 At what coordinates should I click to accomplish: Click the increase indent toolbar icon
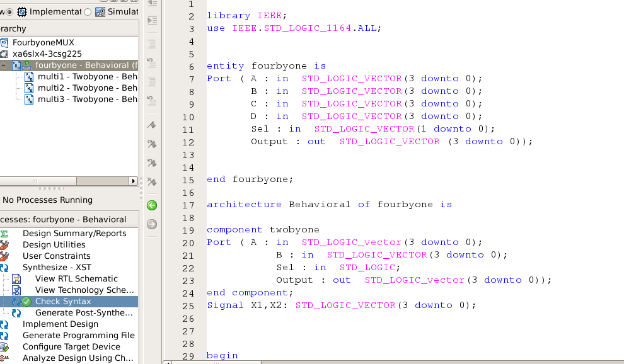[152, 20]
